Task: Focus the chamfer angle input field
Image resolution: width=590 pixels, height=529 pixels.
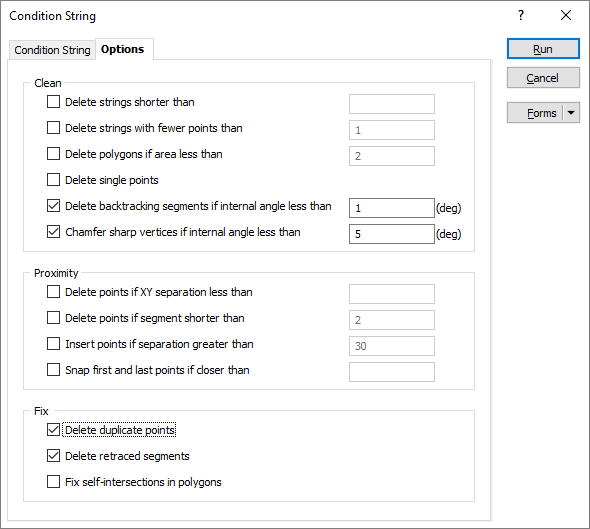Action: point(392,234)
